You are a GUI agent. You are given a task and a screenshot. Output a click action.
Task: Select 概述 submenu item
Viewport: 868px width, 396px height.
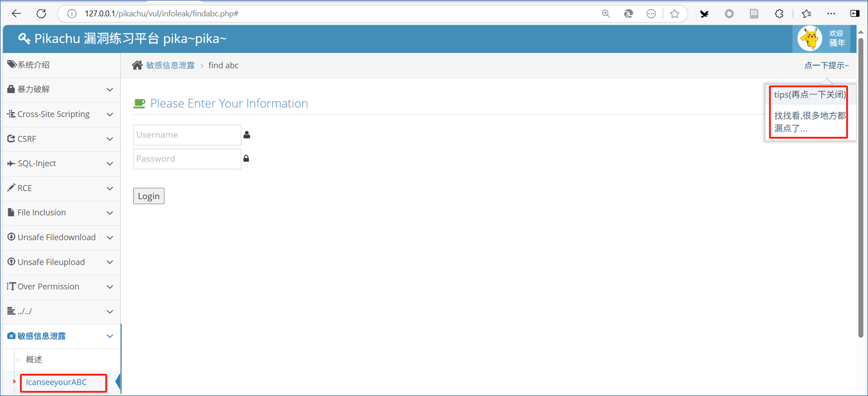tap(34, 359)
